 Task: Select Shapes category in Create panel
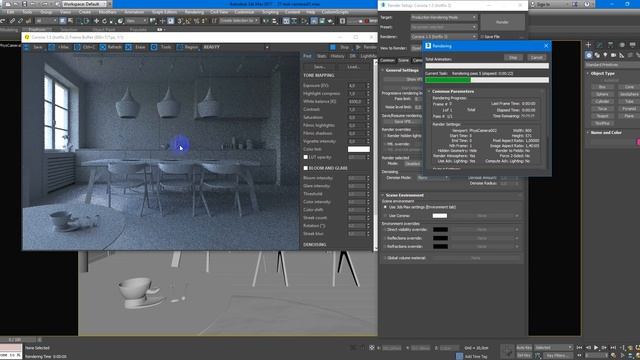[x=597, y=55]
